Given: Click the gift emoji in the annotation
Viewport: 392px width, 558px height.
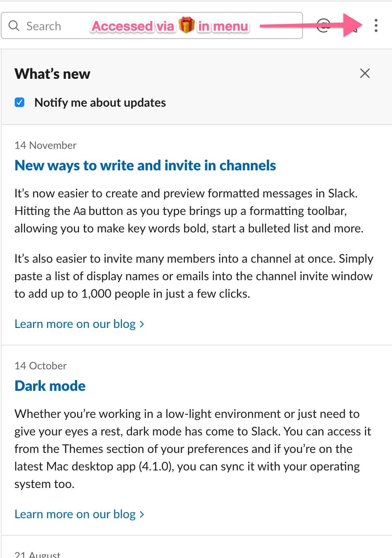Looking at the screenshot, I should pos(187,25).
